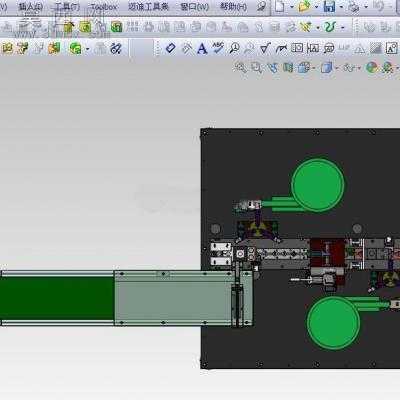Select the Surface Finish symbol tool
Viewport: 400px width, 400px height.
pos(265,49)
